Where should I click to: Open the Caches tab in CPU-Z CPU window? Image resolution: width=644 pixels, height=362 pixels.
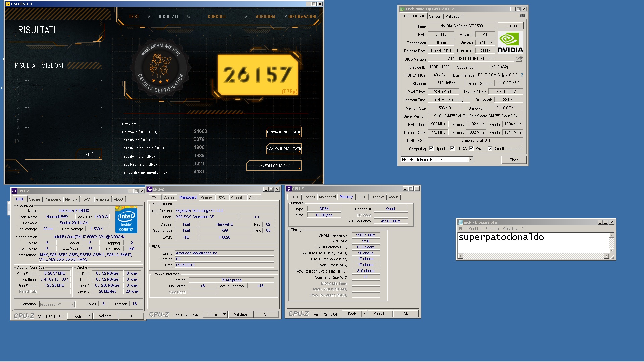34,199
